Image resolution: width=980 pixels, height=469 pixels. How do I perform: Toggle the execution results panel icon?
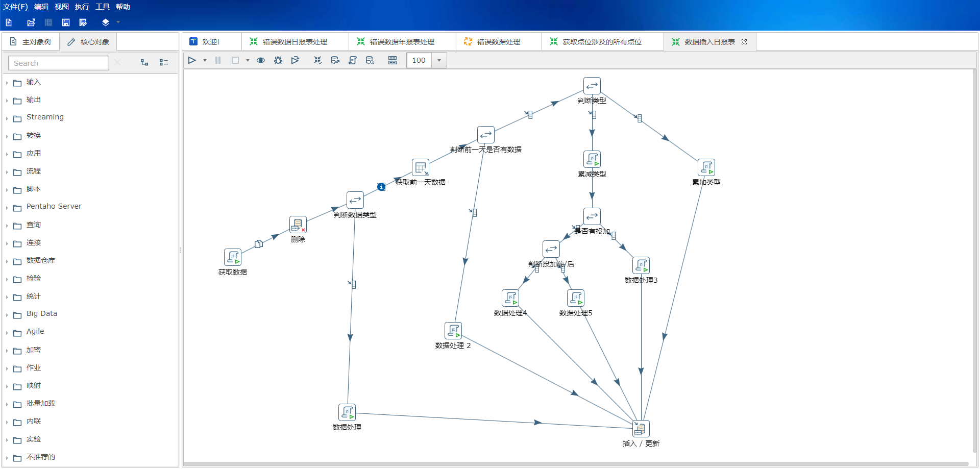coord(392,60)
